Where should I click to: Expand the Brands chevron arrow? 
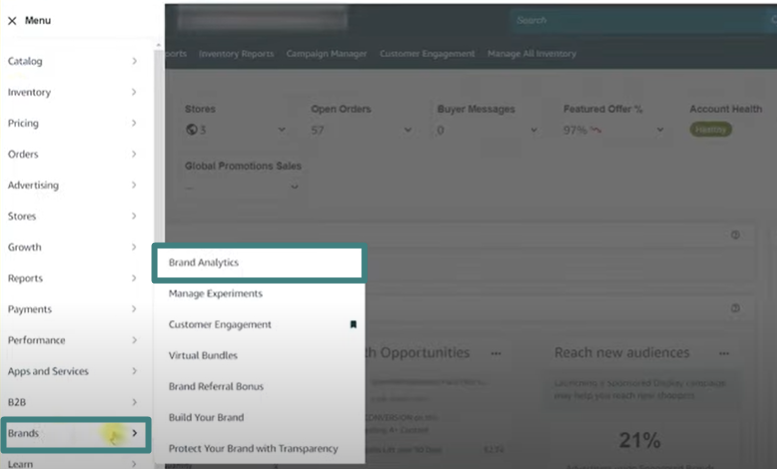(x=134, y=433)
